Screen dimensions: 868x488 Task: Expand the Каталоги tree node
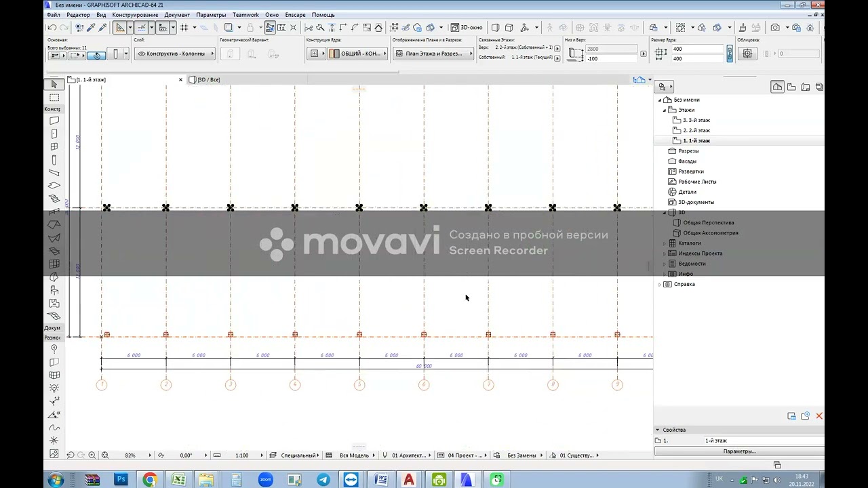click(665, 243)
